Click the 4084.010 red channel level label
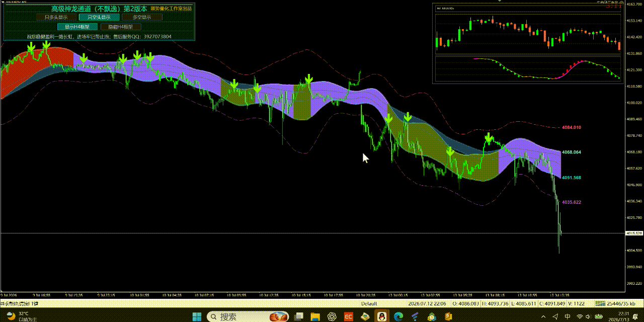The image size is (644, 322). point(572,127)
